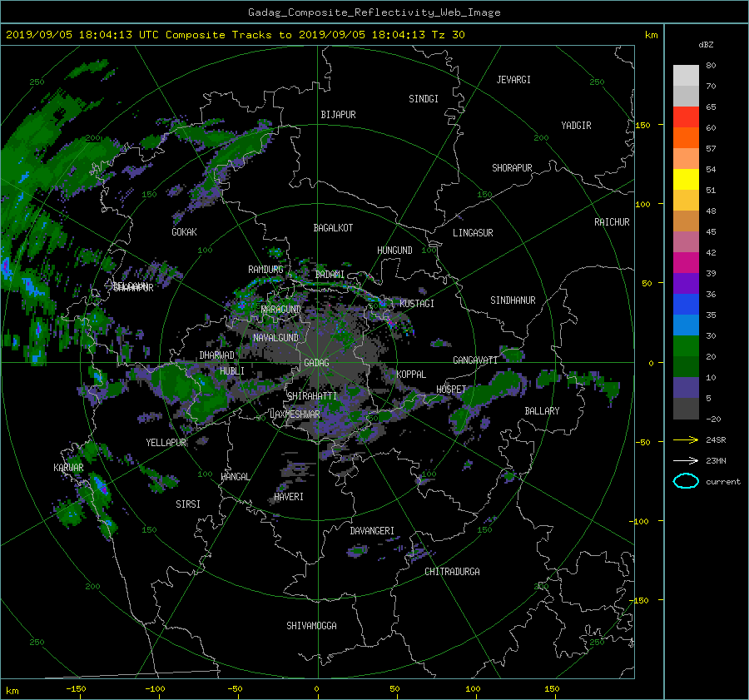Click the NAVALGUND city label
Screen dimensions: 749x700
pos(275,338)
